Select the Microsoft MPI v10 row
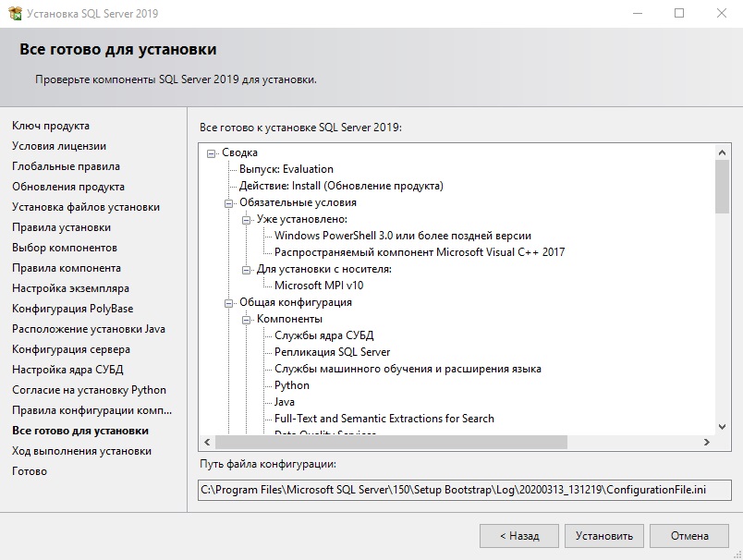This screenshot has height=560, width=743. coord(319,286)
